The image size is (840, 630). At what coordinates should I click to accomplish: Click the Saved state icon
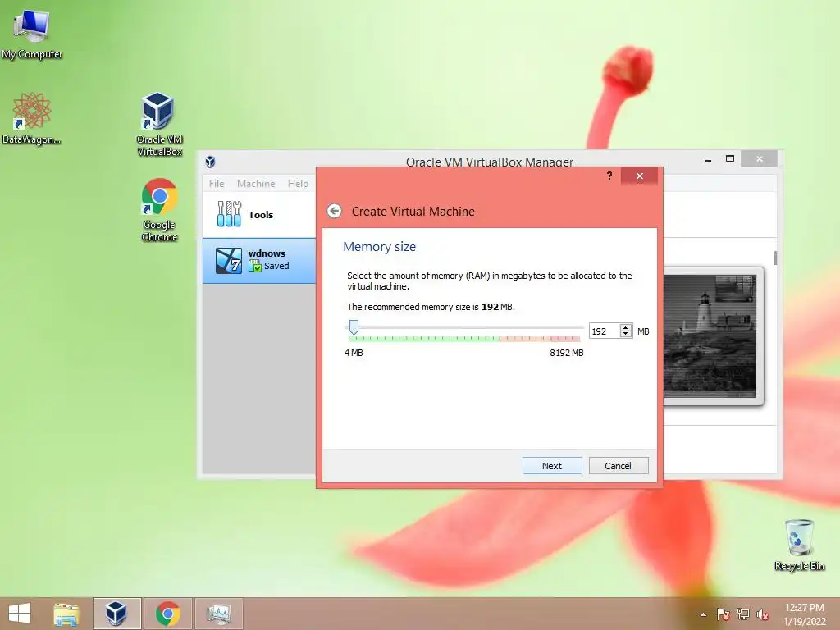click(x=255, y=266)
